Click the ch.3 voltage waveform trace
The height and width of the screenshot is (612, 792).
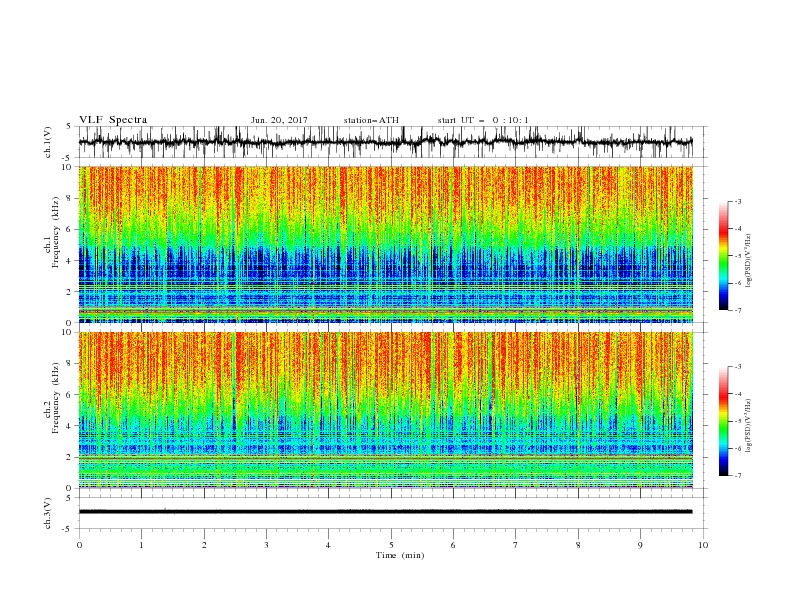386,512
